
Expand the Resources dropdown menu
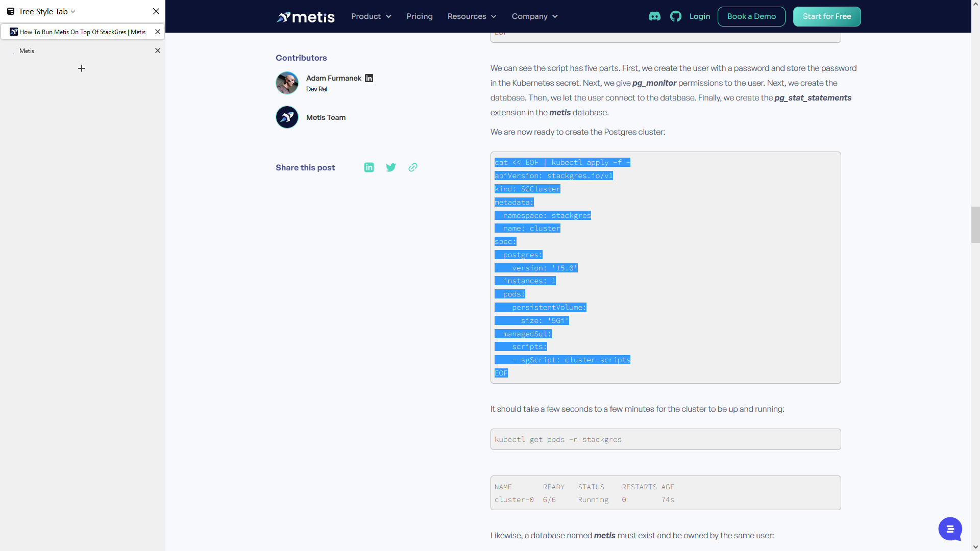coord(472,16)
